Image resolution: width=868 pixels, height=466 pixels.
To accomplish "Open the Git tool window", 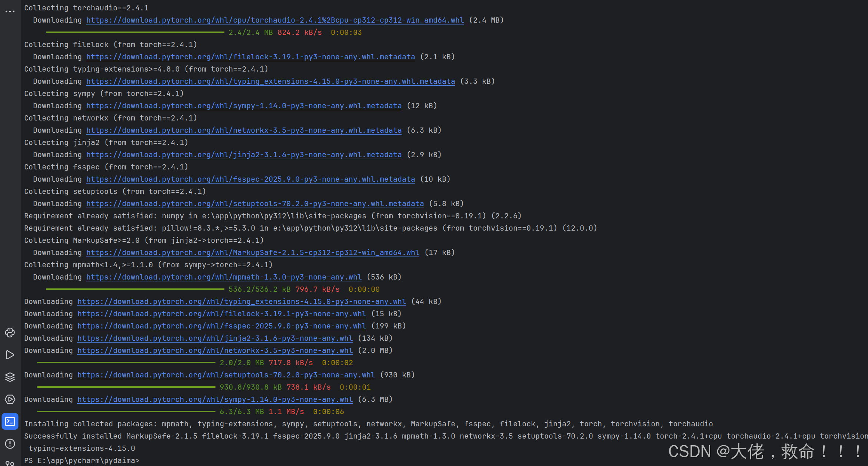I will [10, 463].
